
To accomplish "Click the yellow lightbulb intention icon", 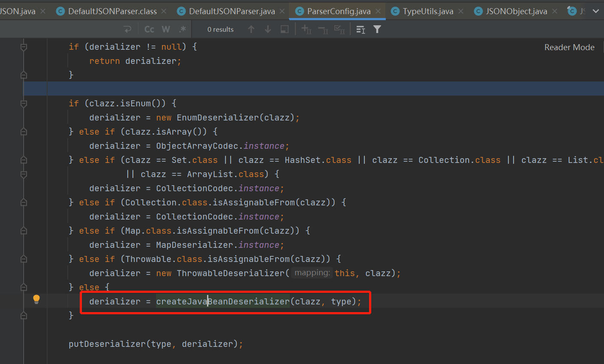I will (x=36, y=299).
